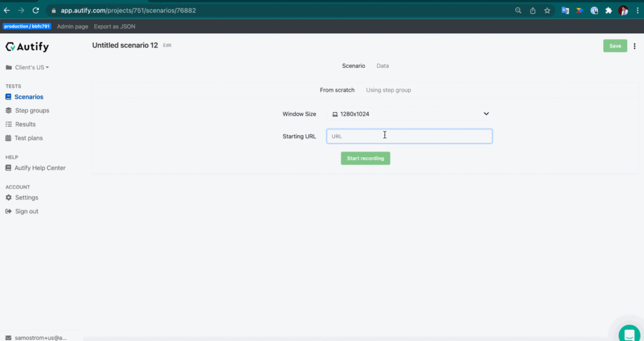644x341 pixels.
Task: Open Step groups in the sidebar
Action: (x=31, y=111)
